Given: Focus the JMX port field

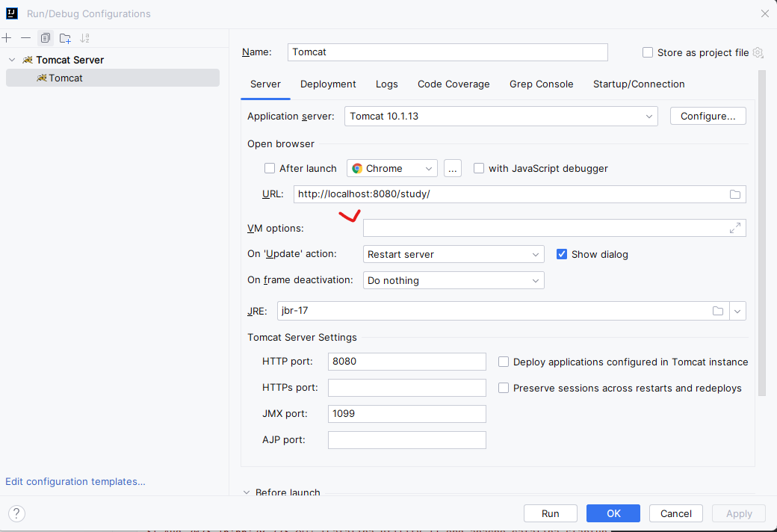Looking at the screenshot, I should (407, 414).
